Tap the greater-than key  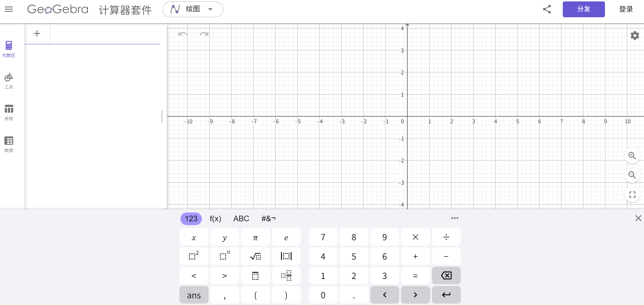[225, 275]
